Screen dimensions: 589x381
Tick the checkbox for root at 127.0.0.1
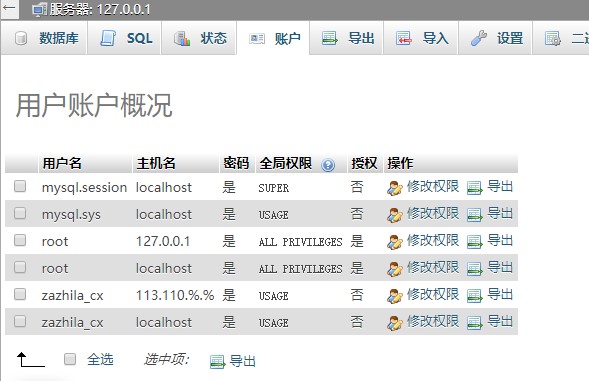(20, 240)
